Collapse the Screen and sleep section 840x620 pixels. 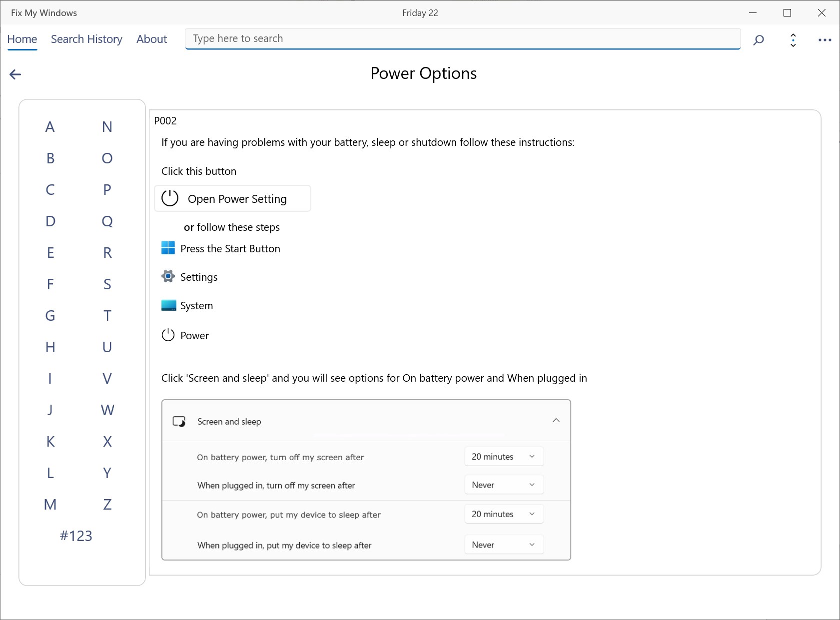(x=556, y=421)
